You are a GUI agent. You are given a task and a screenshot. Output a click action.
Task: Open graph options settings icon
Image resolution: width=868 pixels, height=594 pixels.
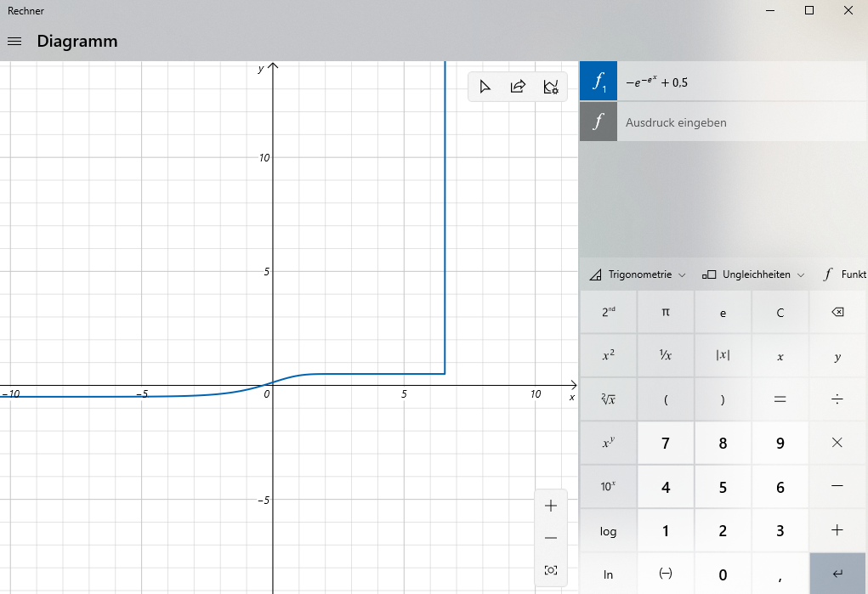[551, 87]
